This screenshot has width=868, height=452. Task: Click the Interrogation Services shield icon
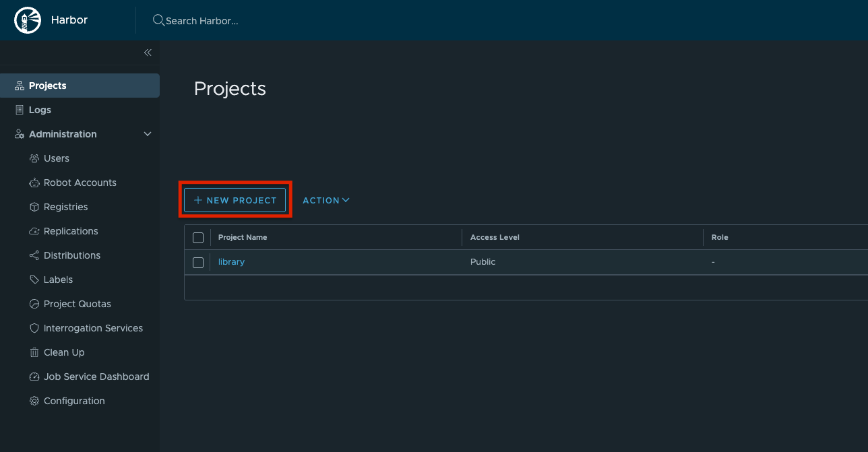34,328
